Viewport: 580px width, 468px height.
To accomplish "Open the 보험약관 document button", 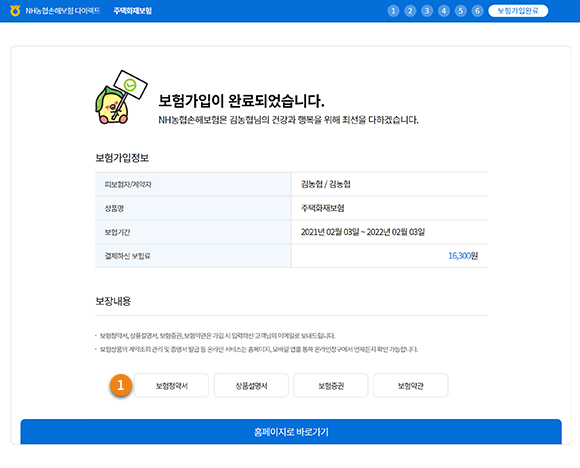I will tap(411, 385).
